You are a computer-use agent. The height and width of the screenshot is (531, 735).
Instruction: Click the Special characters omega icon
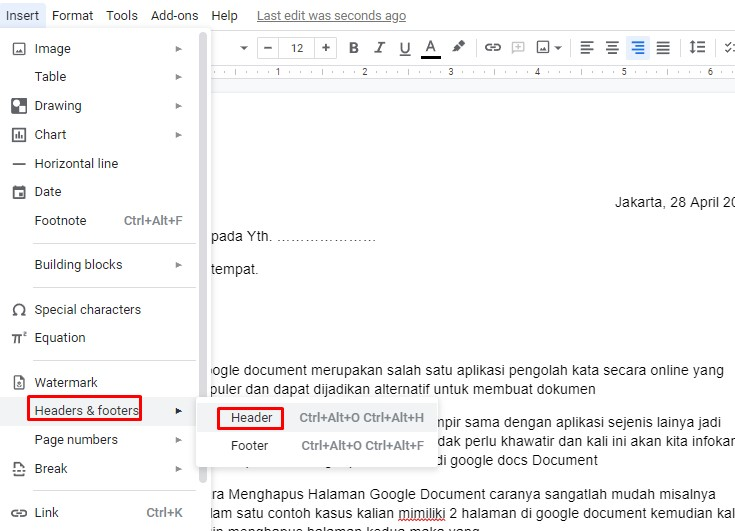click(19, 310)
